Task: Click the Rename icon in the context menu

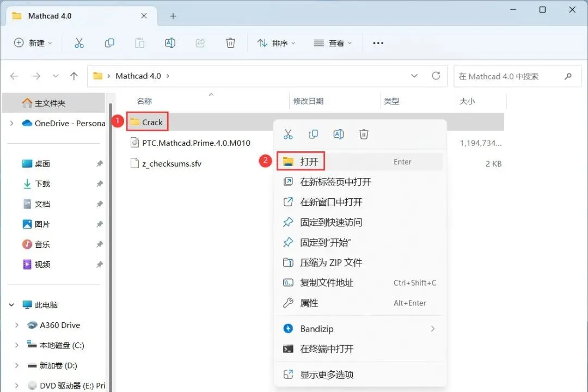Action: tap(338, 134)
